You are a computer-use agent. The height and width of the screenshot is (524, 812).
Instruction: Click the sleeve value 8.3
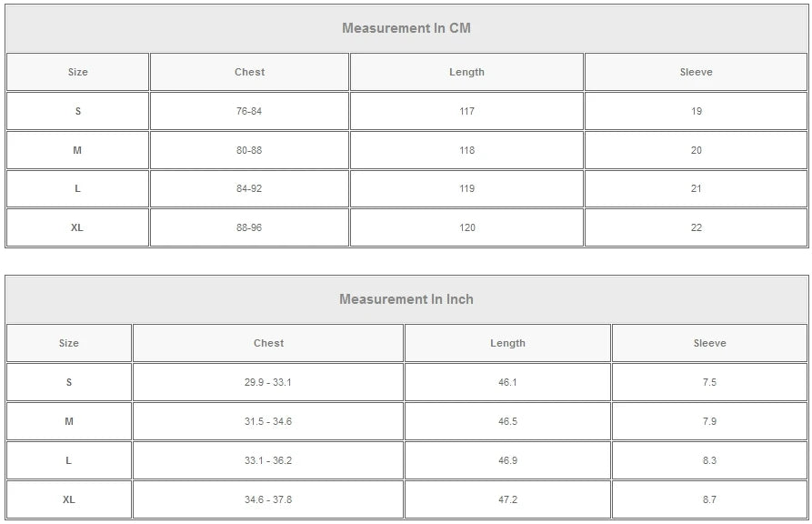pyautogui.click(x=709, y=460)
